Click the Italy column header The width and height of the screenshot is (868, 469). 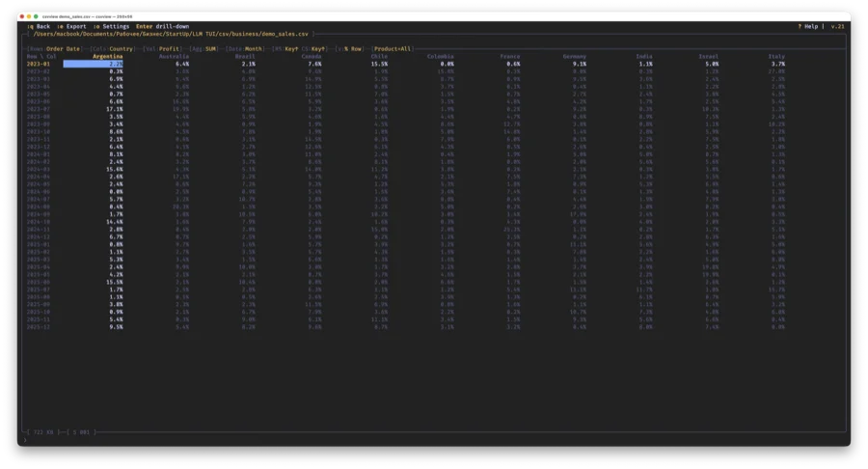coord(776,56)
